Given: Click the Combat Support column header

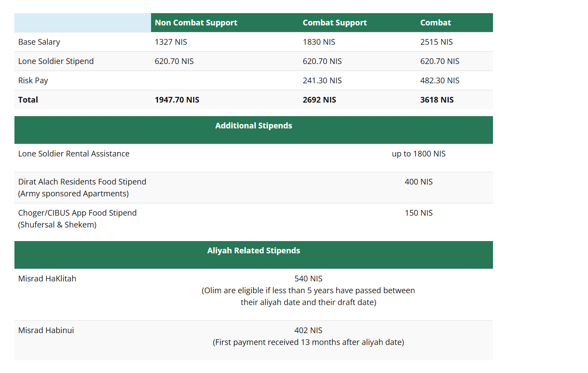Looking at the screenshot, I should 334,23.
